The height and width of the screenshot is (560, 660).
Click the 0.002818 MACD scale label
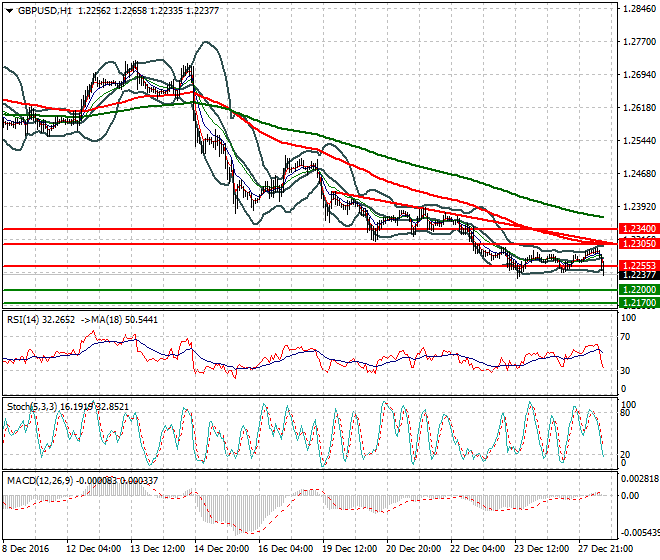(x=636, y=480)
